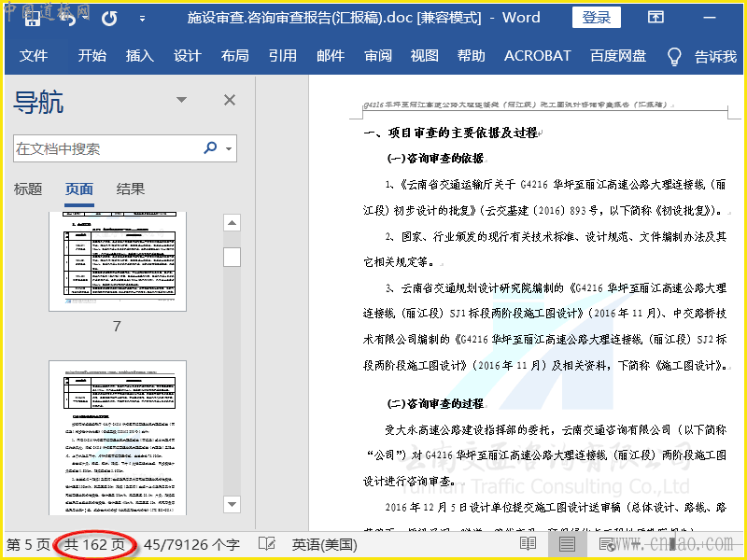Image resolution: width=747 pixels, height=560 pixels.
Task: Click the Save icon in quick access toolbar
Action: tap(33, 19)
